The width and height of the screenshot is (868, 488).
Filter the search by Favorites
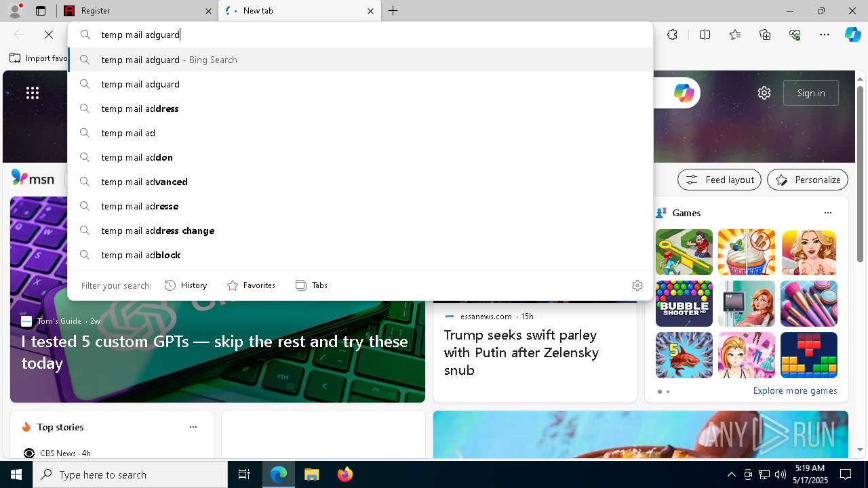pyautogui.click(x=251, y=285)
